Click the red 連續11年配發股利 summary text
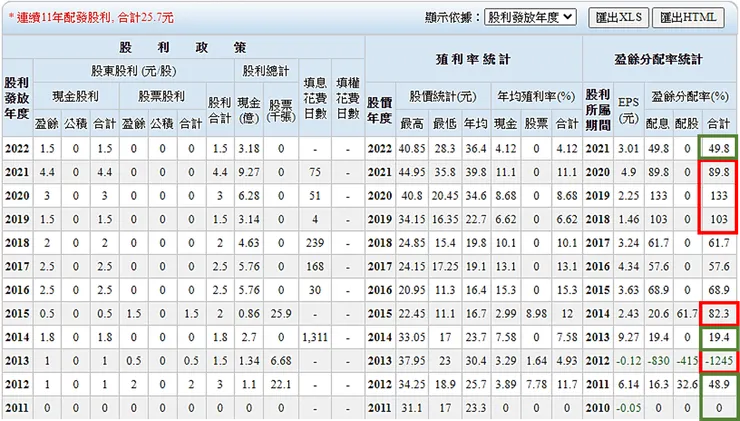The width and height of the screenshot is (740, 421). pyautogui.click(x=91, y=18)
